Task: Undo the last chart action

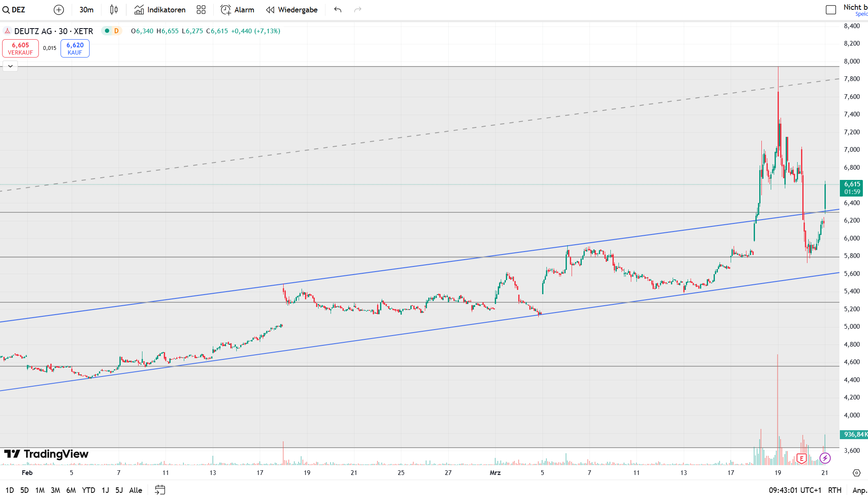Action: 338,10
